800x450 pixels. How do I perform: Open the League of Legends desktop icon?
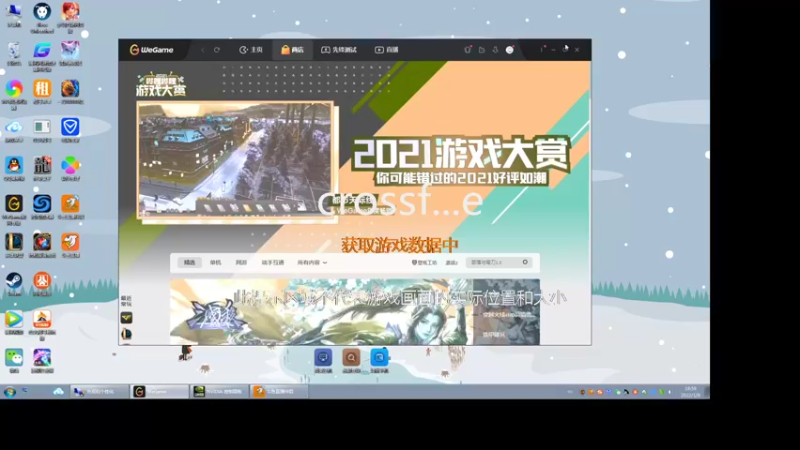14,245
